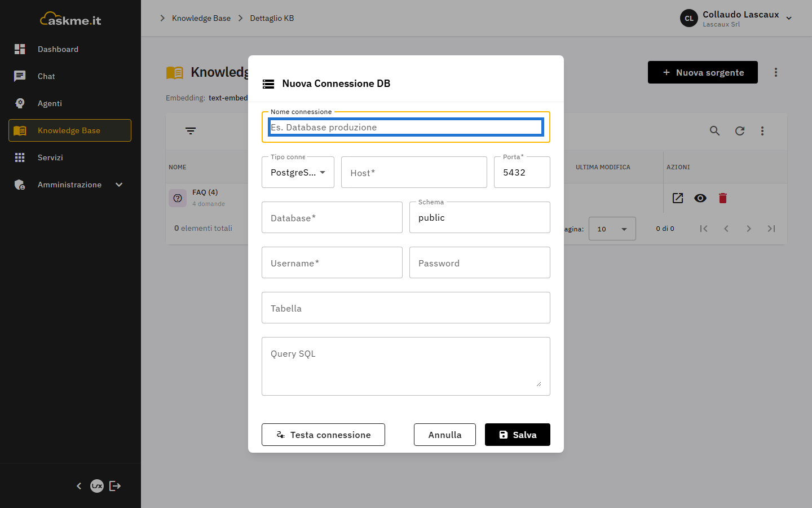Click the table filter icon
This screenshot has height=508, width=812.
click(x=191, y=131)
